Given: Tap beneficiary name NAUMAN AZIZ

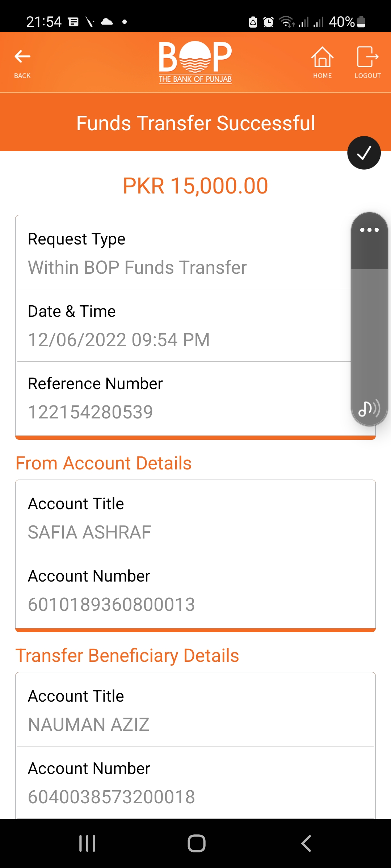Looking at the screenshot, I should coord(89,725).
